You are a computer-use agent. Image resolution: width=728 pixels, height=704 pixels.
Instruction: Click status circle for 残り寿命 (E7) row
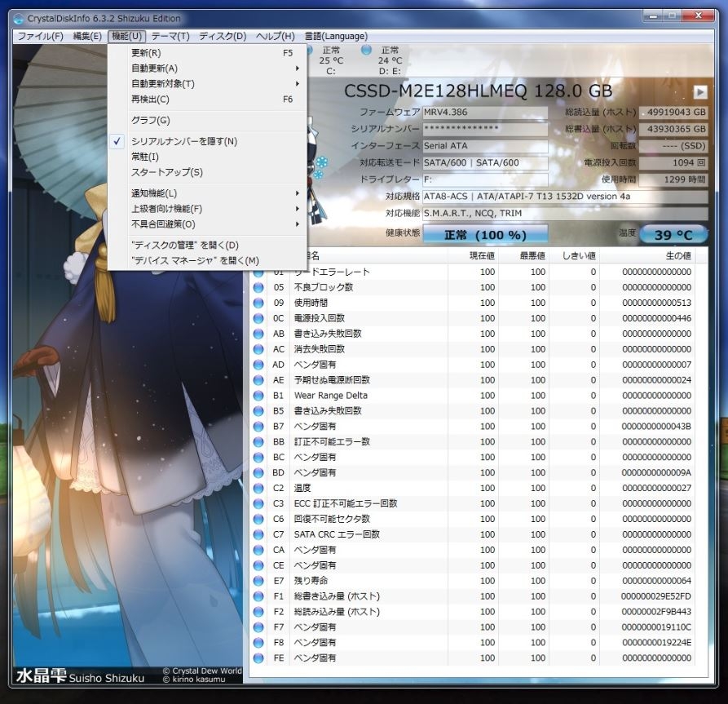pyautogui.click(x=258, y=581)
